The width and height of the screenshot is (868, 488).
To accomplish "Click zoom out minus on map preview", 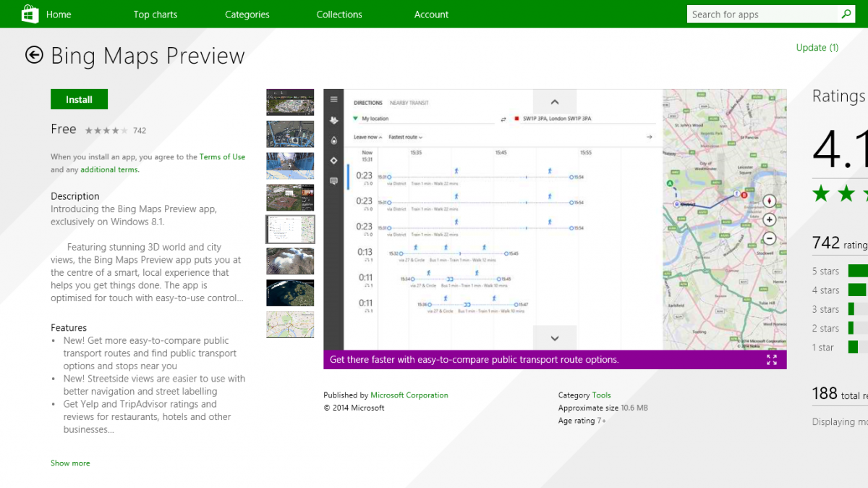I will tap(770, 237).
